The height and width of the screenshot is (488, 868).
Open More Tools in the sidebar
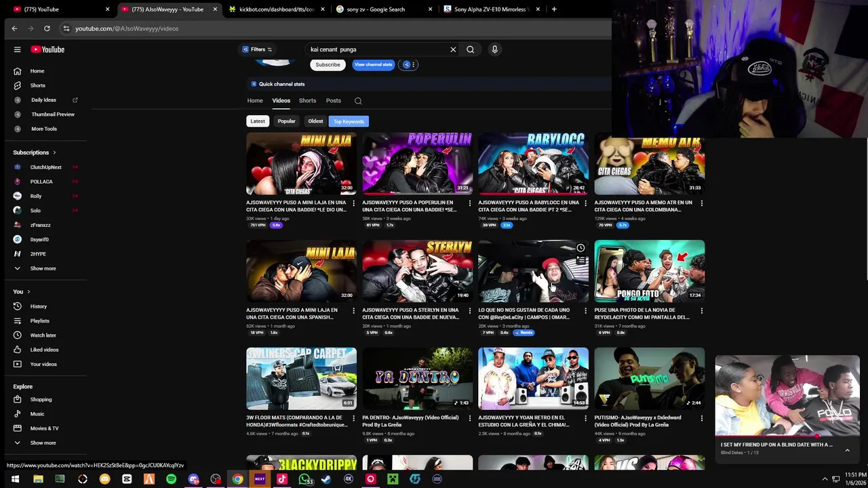[x=45, y=129]
